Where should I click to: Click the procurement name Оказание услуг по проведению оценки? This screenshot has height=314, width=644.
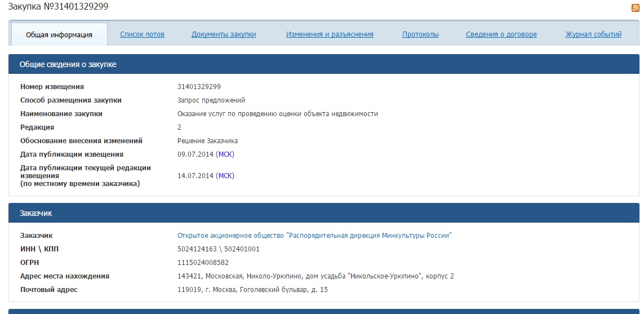(277, 114)
